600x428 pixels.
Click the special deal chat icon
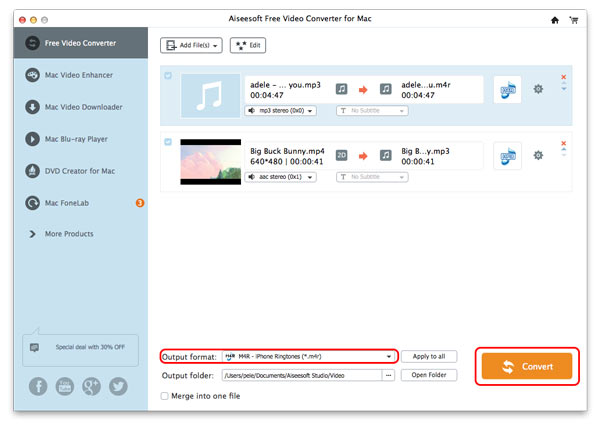(34, 347)
